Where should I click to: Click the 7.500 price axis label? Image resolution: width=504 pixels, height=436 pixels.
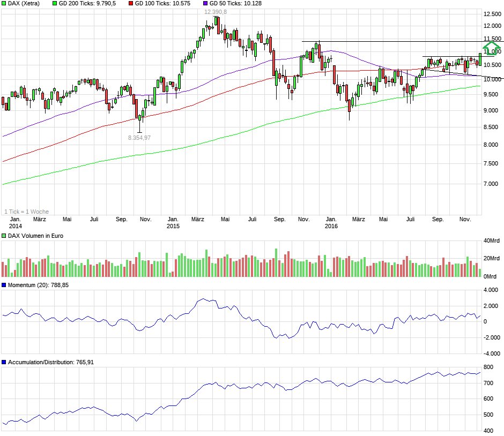pos(491,164)
